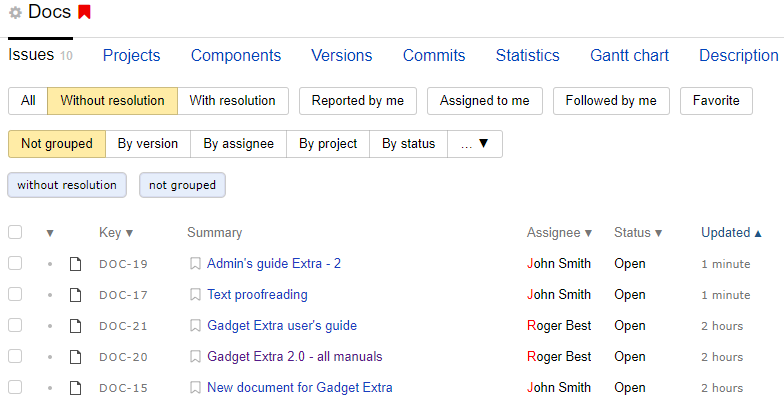Open the Statistics tab
Screen dimensions: 784x402
tap(528, 56)
